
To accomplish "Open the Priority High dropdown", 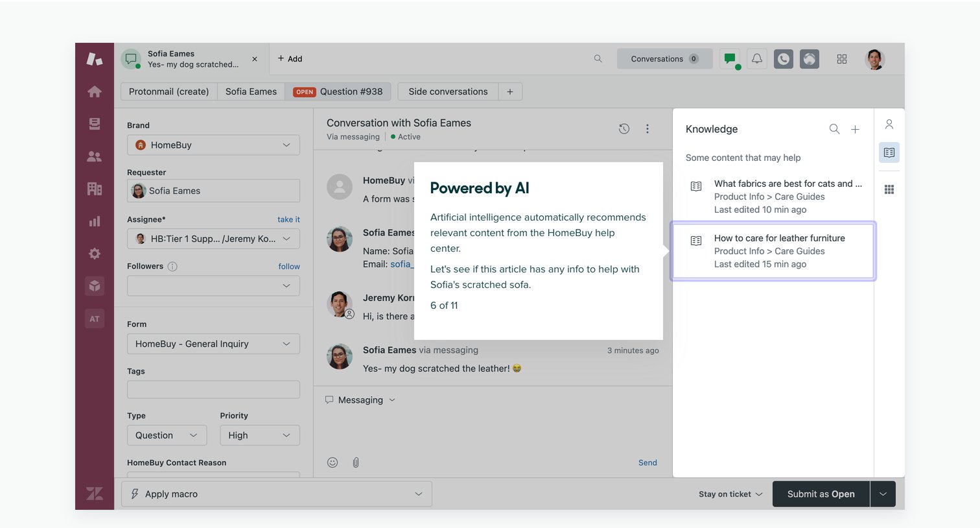I will pyautogui.click(x=260, y=435).
